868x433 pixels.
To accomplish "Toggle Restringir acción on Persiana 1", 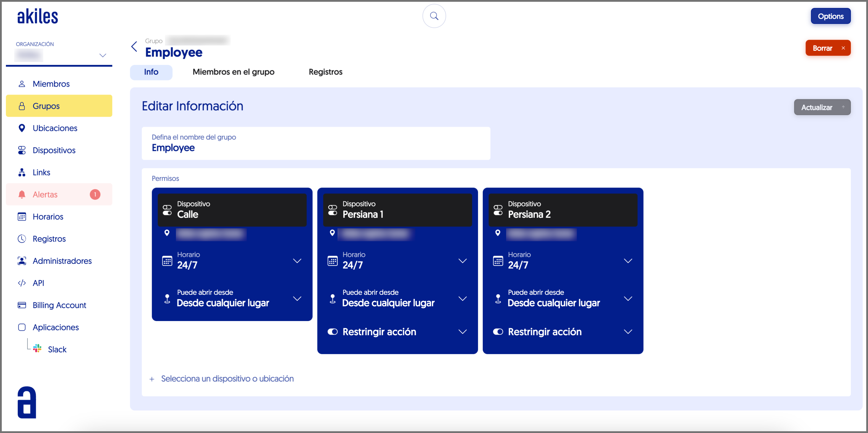I will coord(333,332).
